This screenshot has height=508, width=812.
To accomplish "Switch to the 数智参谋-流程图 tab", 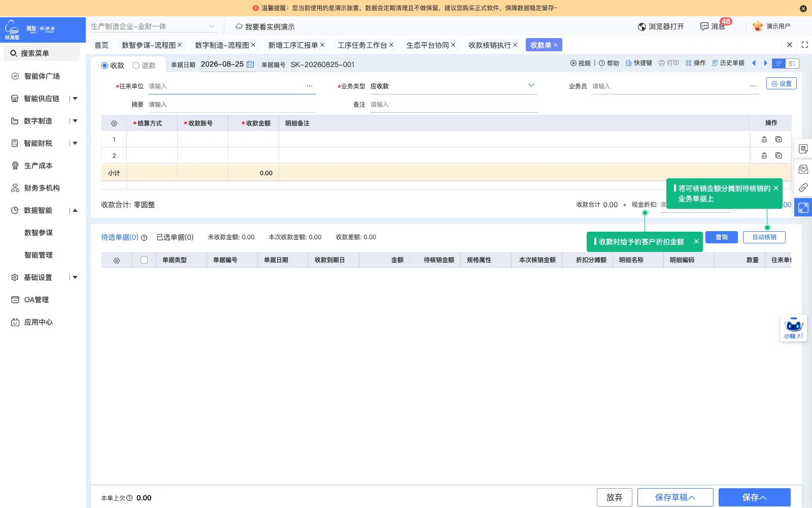I will point(149,45).
